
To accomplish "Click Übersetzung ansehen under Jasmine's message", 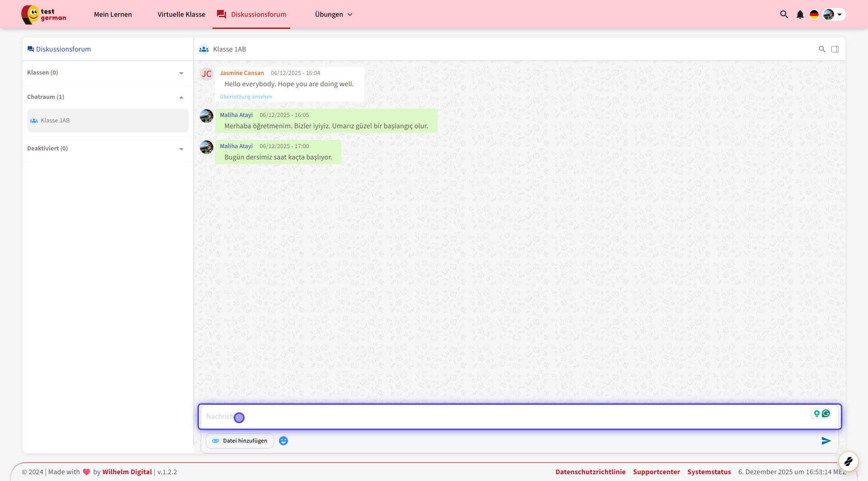I will tap(246, 97).
